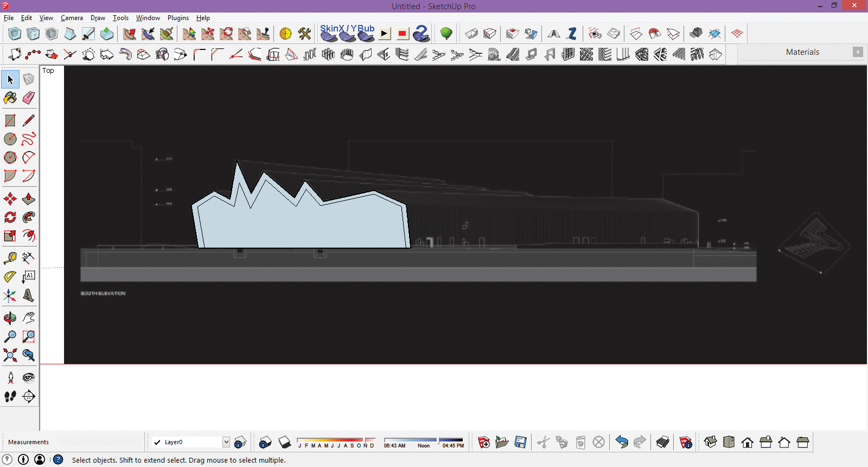Select the Paint Bucket tool
868x467 pixels.
(x=10, y=98)
